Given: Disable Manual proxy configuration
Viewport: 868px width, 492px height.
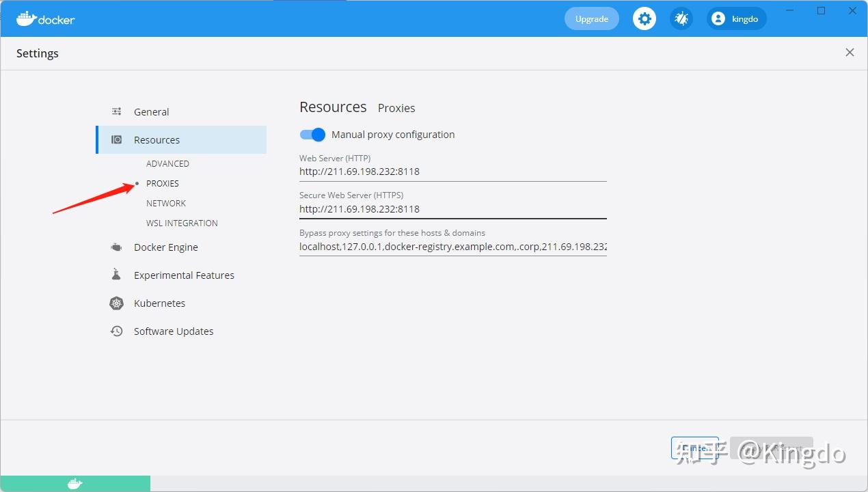Looking at the screenshot, I should [312, 135].
